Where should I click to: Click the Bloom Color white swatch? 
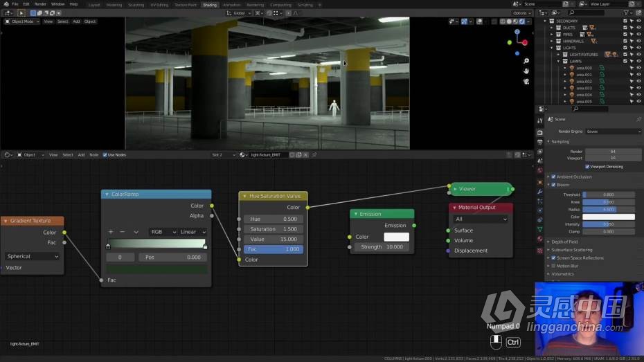tap(609, 217)
